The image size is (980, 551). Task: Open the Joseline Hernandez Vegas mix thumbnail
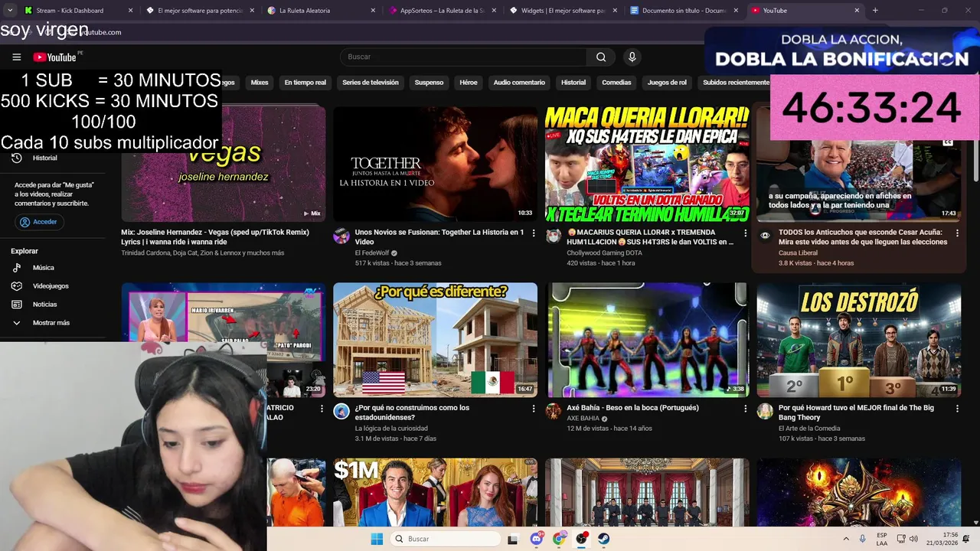coord(224,164)
